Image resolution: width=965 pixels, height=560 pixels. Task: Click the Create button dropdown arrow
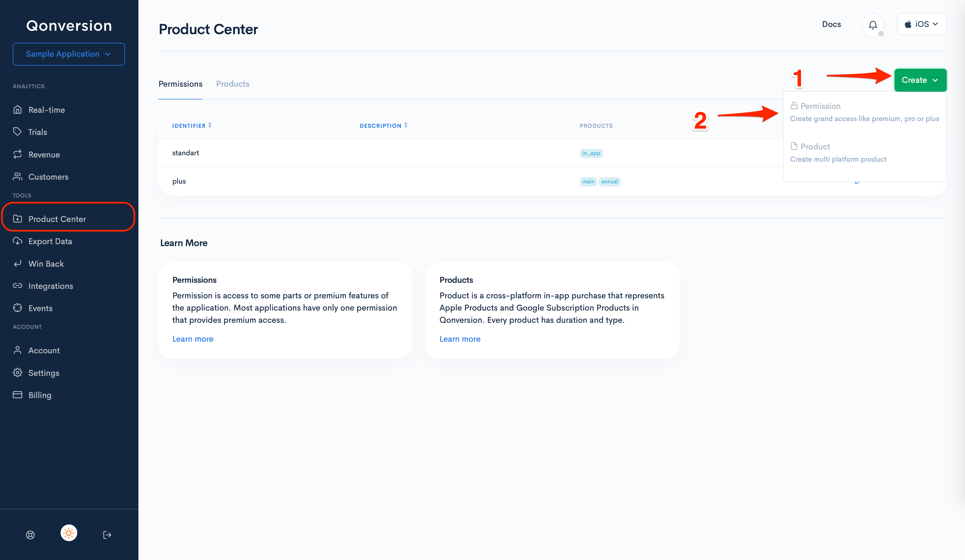coord(936,80)
